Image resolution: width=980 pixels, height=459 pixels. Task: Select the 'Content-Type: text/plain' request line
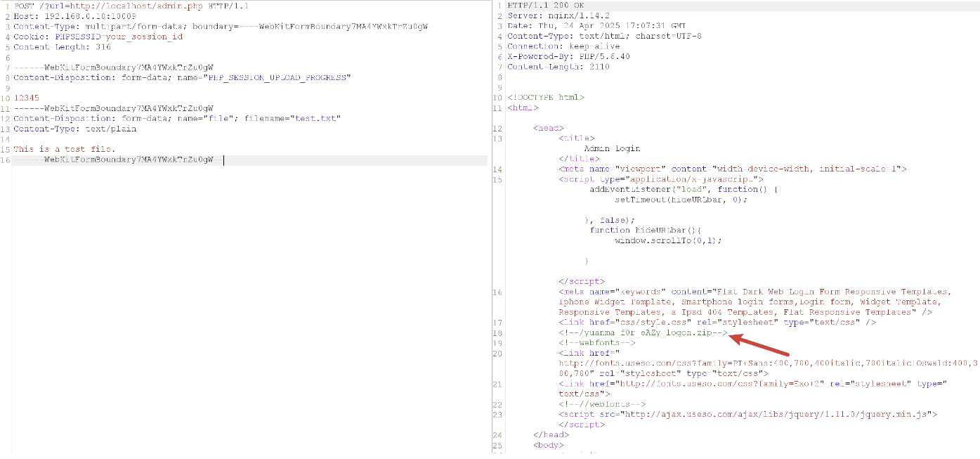coord(74,129)
